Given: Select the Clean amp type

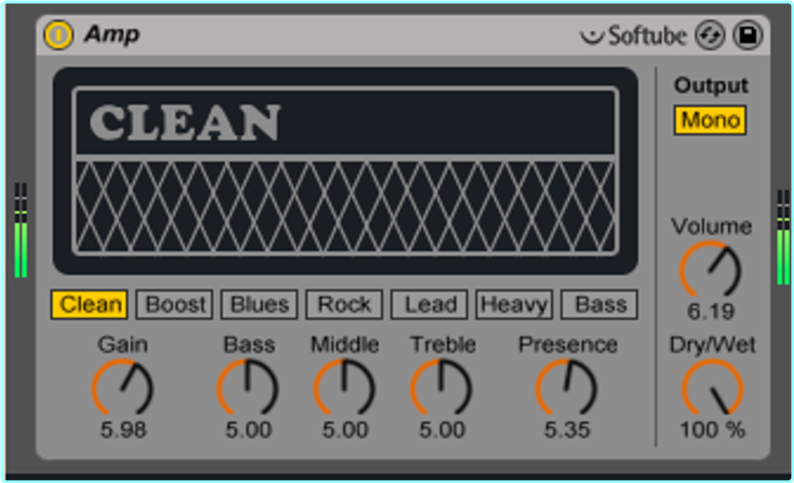Looking at the screenshot, I should 89,305.
